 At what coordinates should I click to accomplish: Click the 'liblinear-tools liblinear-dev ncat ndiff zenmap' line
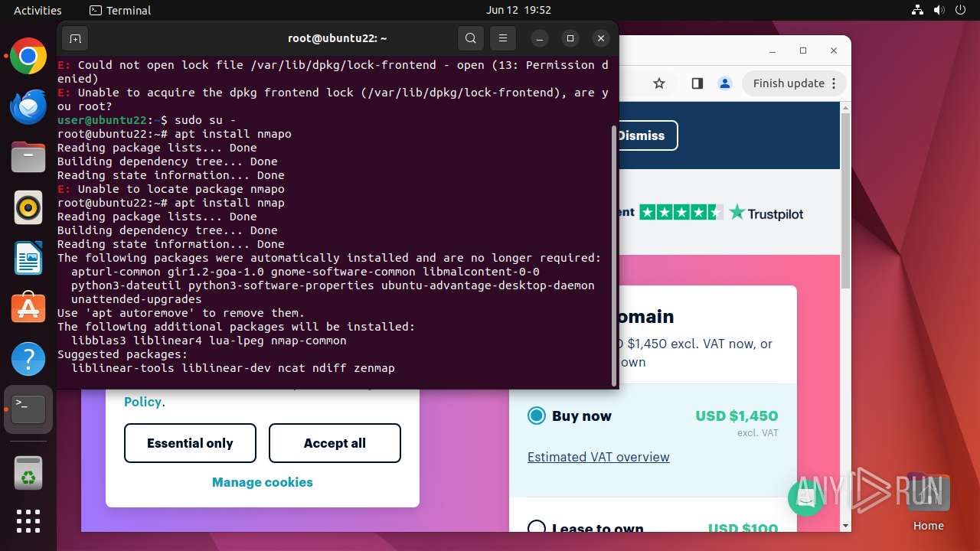click(233, 368)
